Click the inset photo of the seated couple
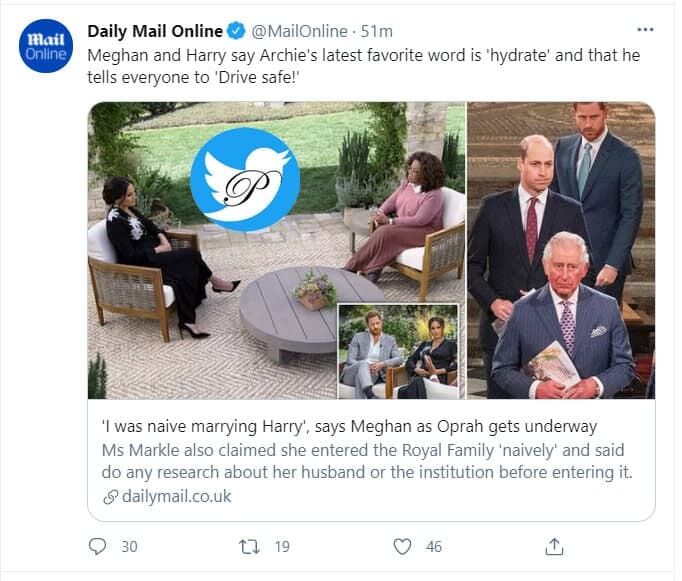 pos(398,351)
